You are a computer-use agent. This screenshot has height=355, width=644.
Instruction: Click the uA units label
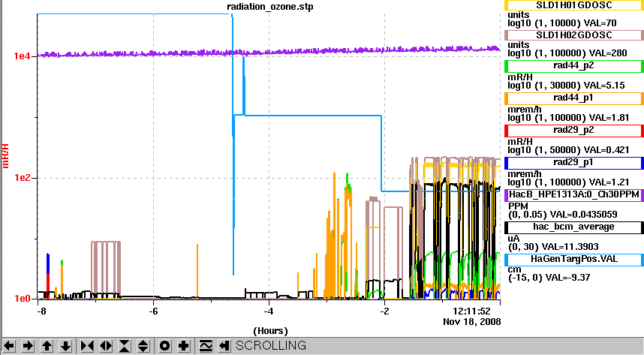click(x=514, y=239)
